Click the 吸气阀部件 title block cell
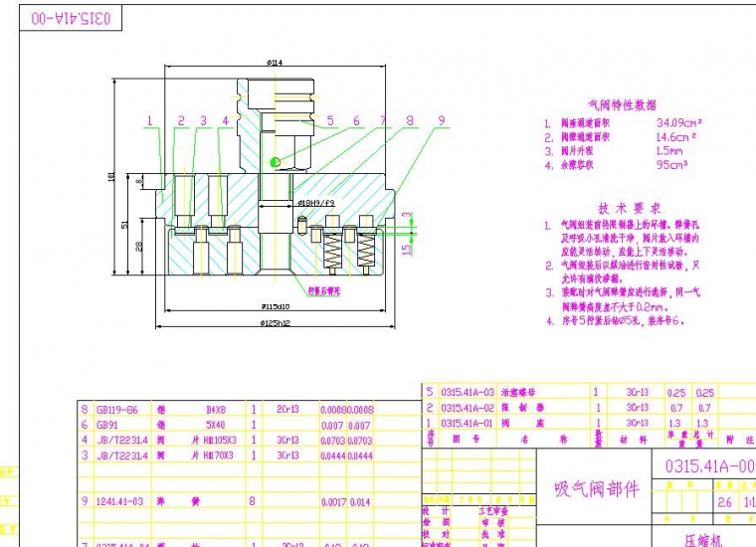 595,490
